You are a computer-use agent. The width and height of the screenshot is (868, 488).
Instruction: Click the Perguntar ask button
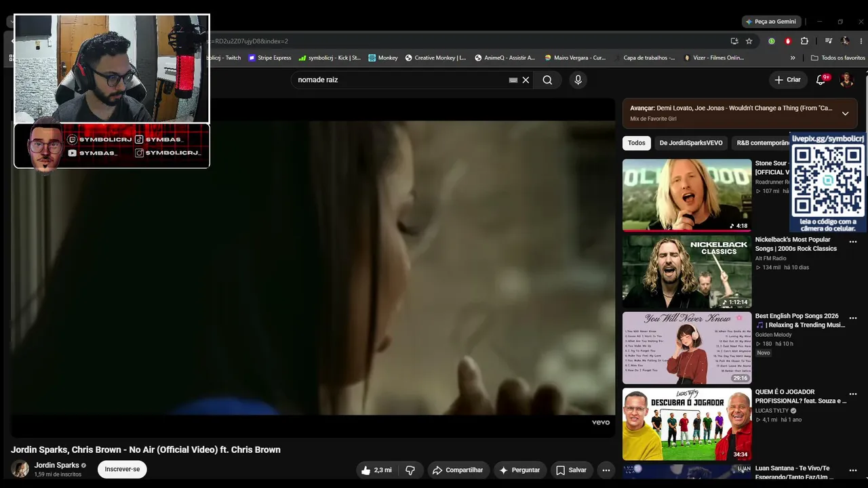click(519, 470)
